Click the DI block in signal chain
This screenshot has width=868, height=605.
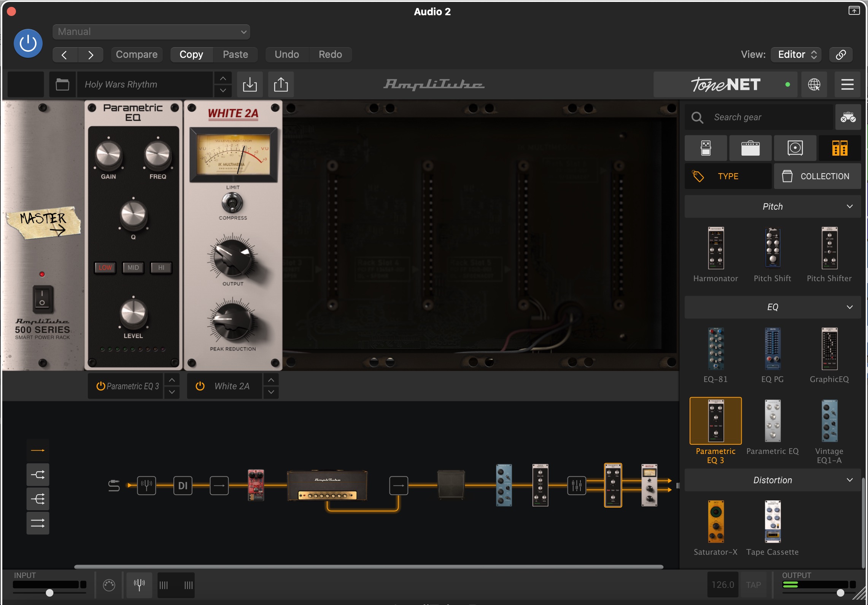click(183, 486)
